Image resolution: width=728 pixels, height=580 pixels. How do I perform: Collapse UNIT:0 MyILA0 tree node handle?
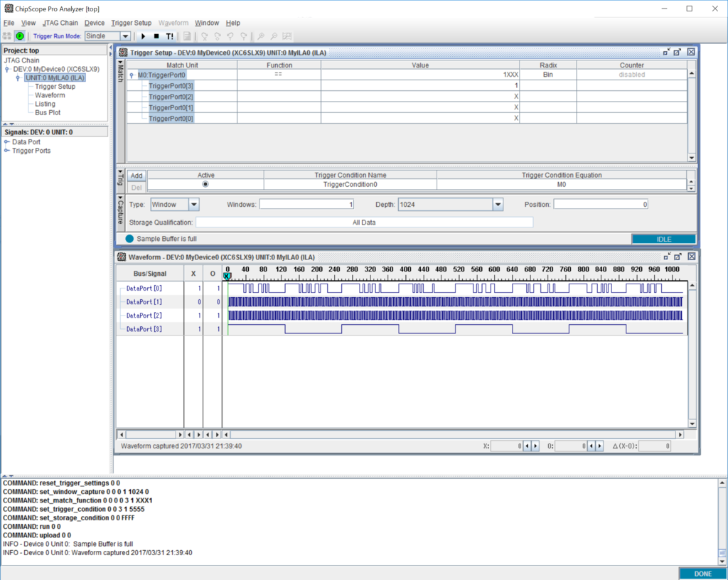click(18, 77)
